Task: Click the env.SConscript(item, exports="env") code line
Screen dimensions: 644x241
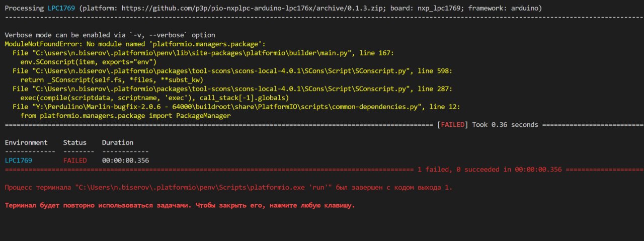Action: 88,62
